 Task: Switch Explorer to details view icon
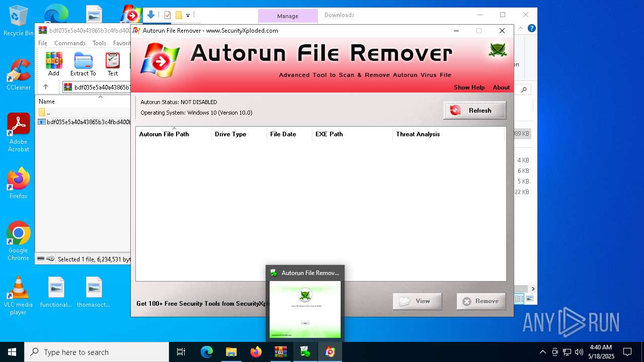click(x=519, y=299)
